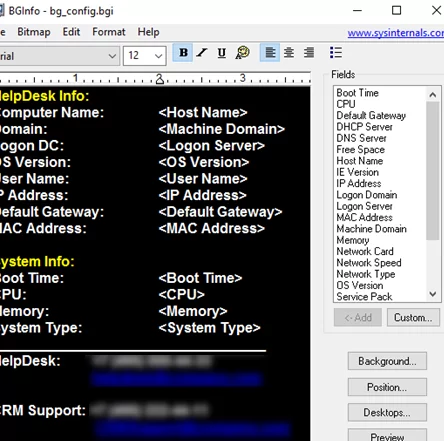
Task: Select DHCP Server in Fields list
Action: (364, 127)
